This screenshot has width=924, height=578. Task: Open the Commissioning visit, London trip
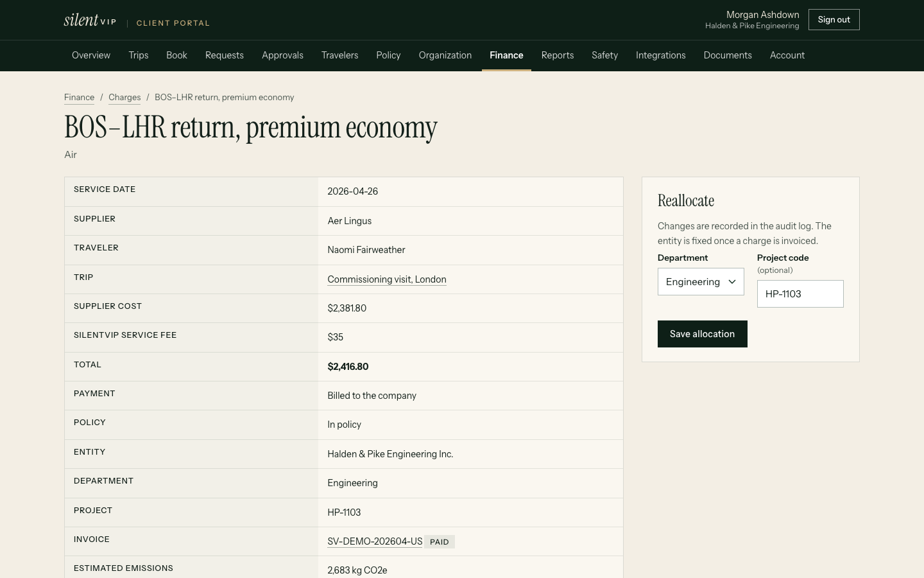387,279
